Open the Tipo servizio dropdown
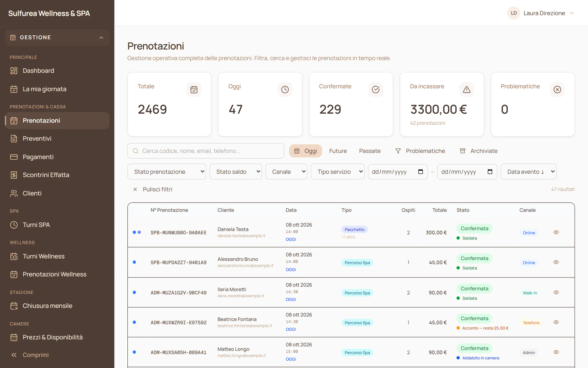Image resolution: width=588 pixels, height=368 pixels. 338,172
